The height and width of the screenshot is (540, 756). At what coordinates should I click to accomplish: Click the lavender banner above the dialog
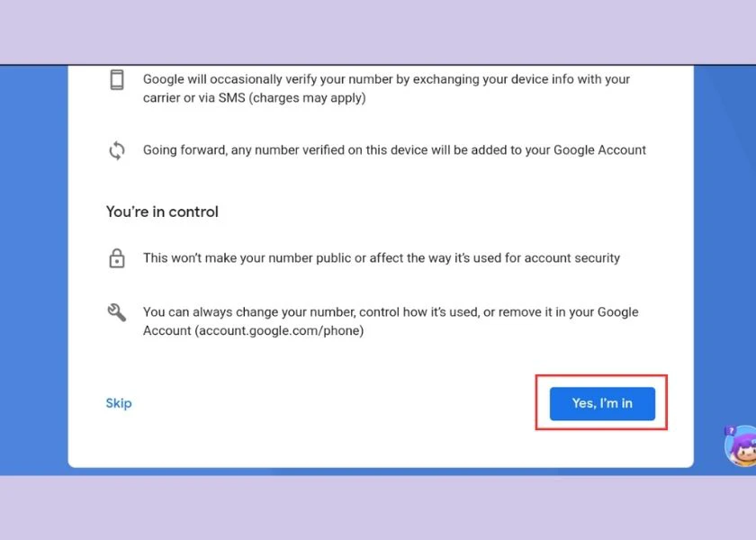point(378,31)
